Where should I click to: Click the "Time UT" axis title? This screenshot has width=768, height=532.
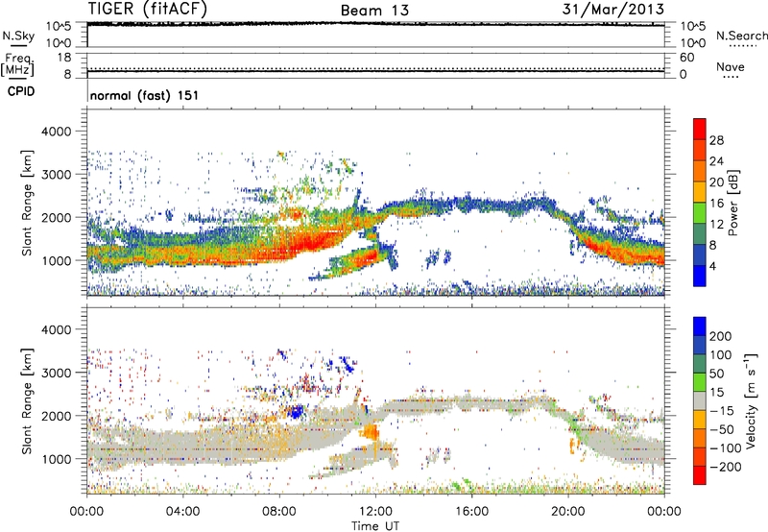(375, 526)
